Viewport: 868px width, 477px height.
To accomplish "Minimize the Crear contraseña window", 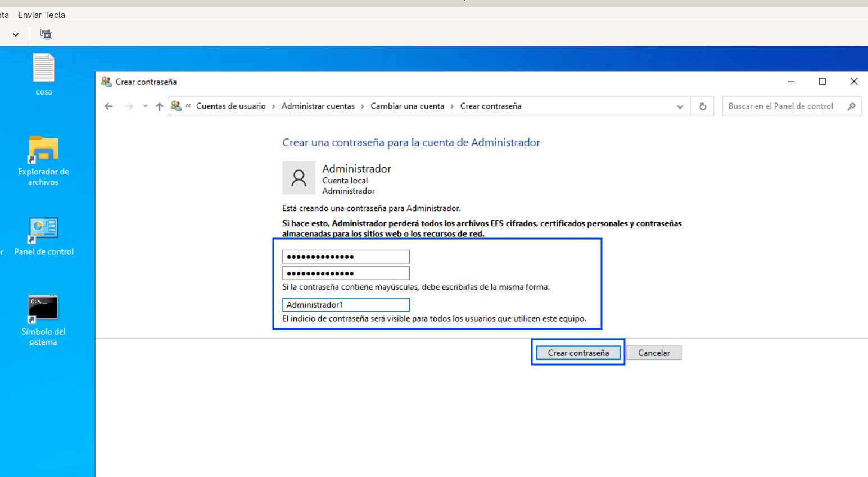I will click(x=791, y=82).
